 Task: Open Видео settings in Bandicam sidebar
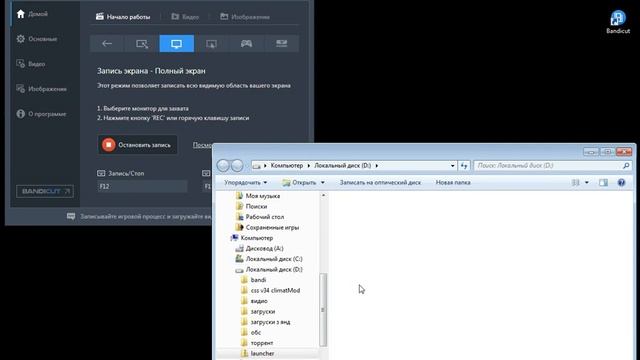pyautogui.click(x=31, y=64)
